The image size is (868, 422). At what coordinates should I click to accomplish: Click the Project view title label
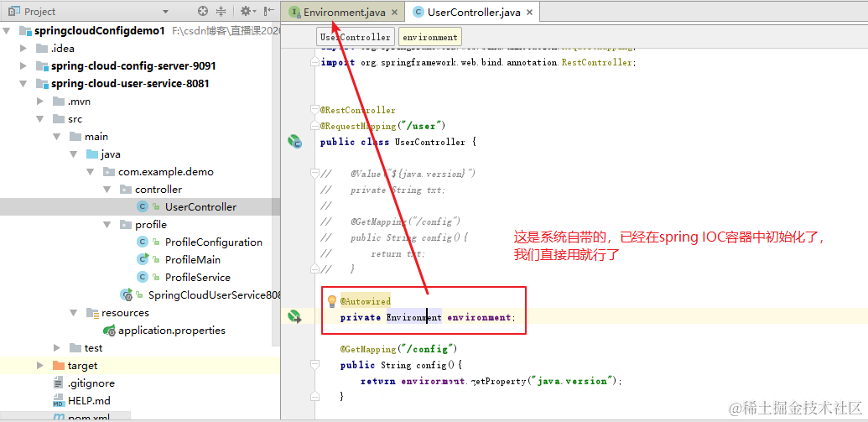point(40,12)
